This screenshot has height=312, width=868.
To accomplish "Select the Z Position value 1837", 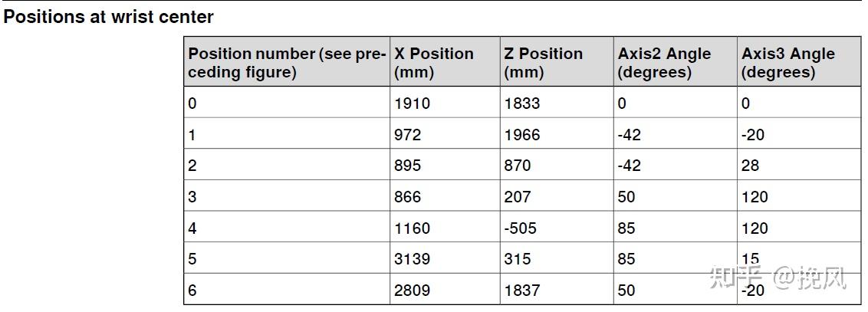I will (x=523, y=291).
